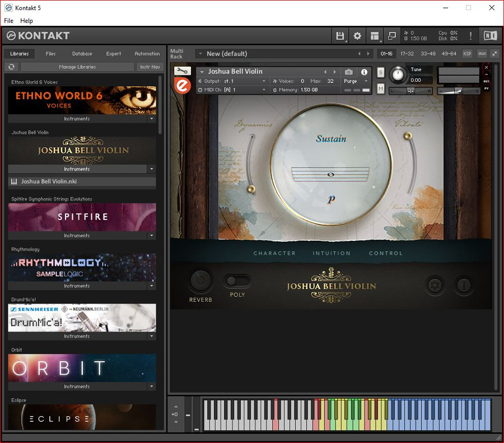Shift keyboard octave down

click(x=176, y=422)
